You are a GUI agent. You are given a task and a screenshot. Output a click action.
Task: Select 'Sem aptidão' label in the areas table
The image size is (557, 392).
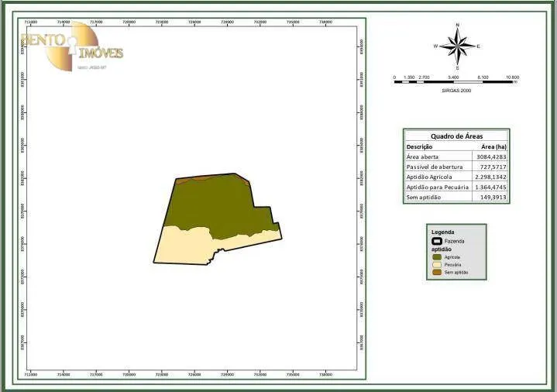[x=424, y=198]
